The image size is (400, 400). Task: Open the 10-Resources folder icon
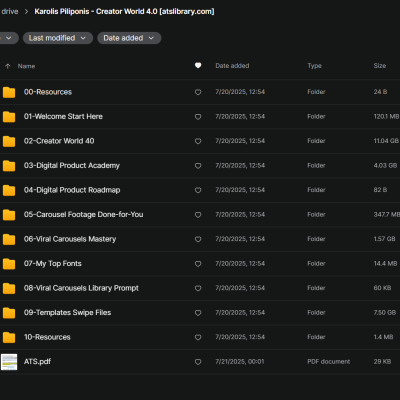click(9, 337)
